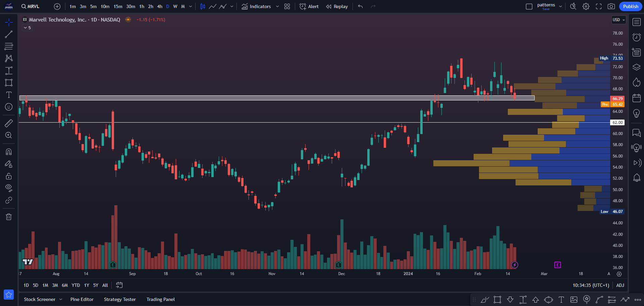Remove drawings with trash icon
The image size is (644, 306).
(9, 217)
